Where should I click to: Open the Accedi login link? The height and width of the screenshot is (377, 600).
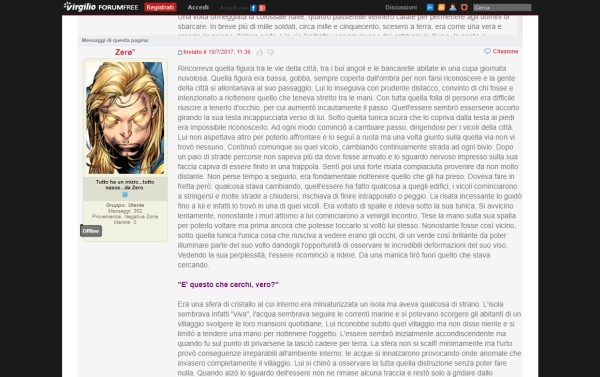pos(198,7)
